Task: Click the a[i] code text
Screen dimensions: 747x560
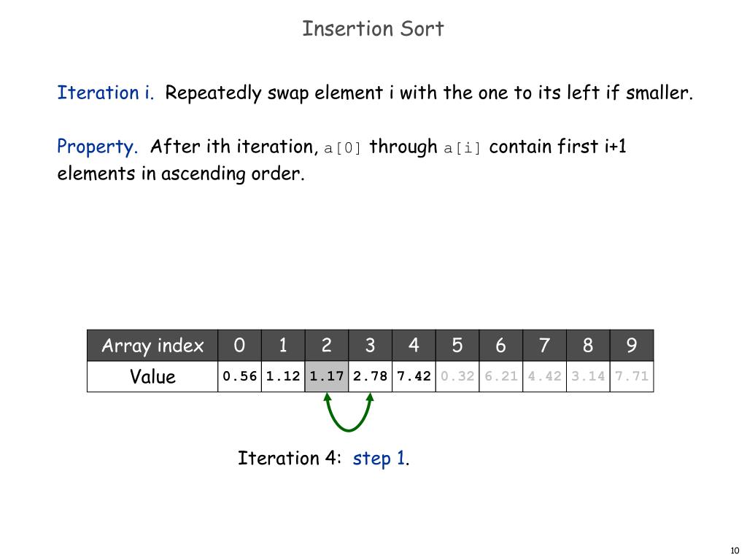Action: point(462,148)
